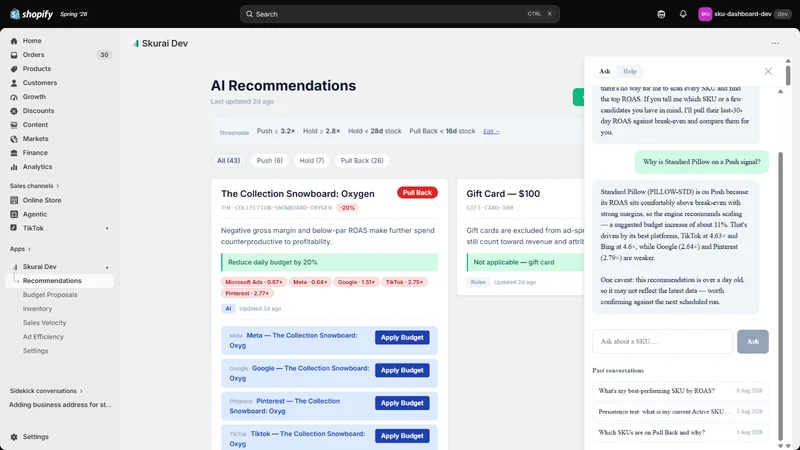Click the Gift Card — $100 title
800x450 pixels.
pos(503,194)
